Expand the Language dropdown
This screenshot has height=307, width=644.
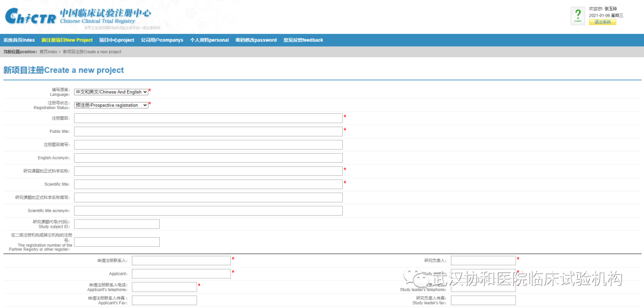pos(111,92)
